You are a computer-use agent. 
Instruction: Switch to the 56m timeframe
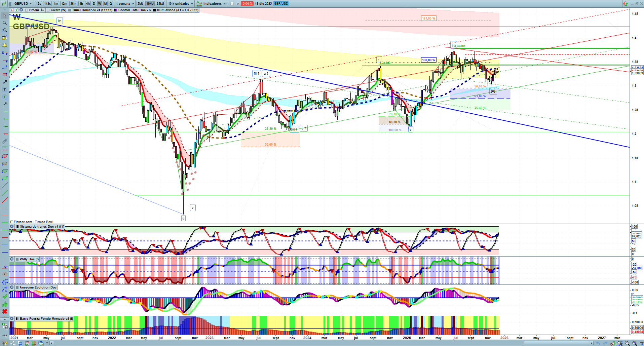[73, 4]
